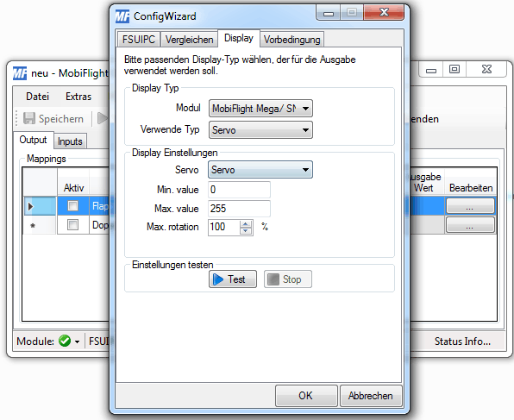The width and height of the screenshot is (514, 420).
Task: Switch to the FSUIPC tab
Action: click(139, 40)
